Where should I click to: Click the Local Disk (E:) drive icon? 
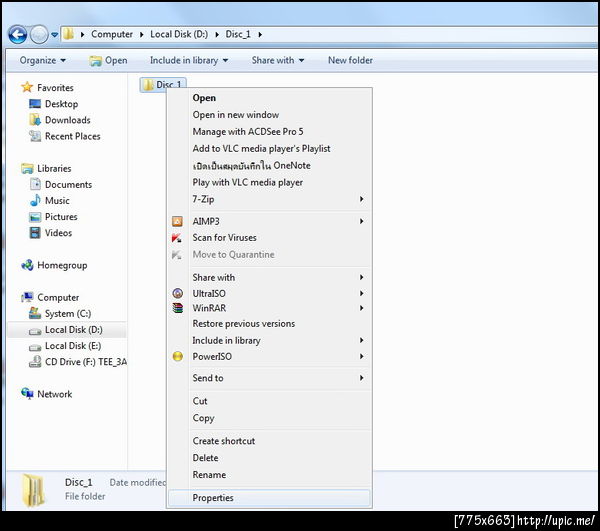(x=35, y=347)
